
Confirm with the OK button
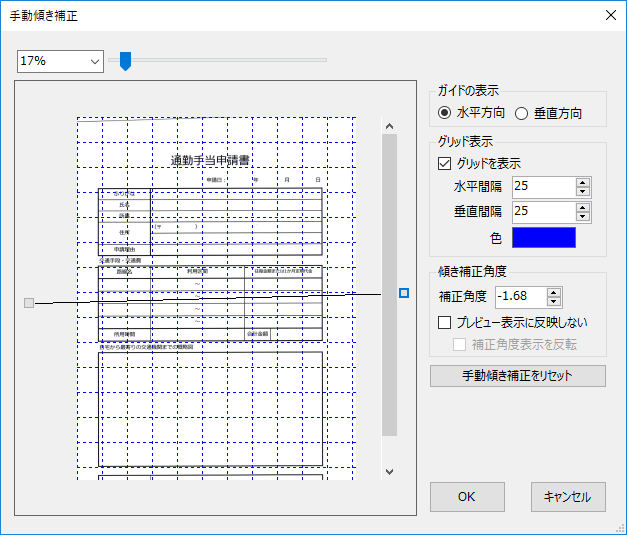click(467, 497)
